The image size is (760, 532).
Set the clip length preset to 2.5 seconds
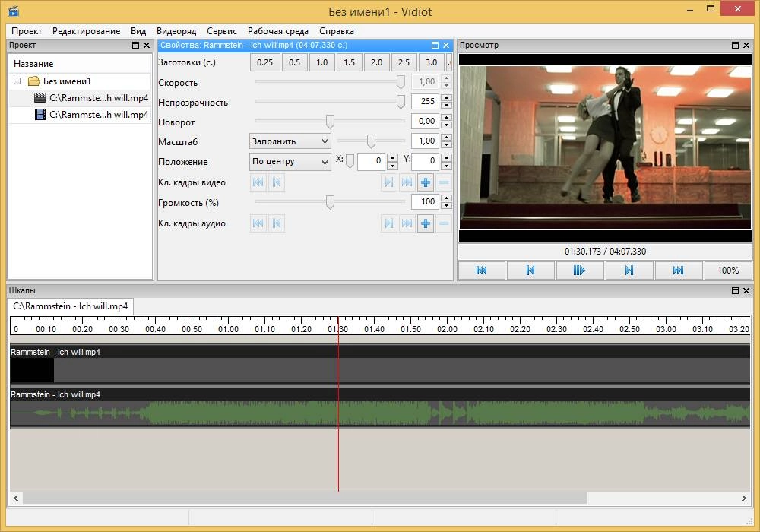click(404, 62)
